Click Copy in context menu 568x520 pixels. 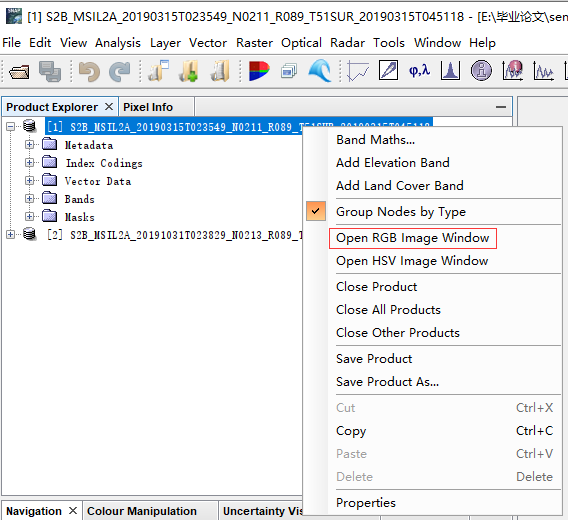(x=351, y=431)
